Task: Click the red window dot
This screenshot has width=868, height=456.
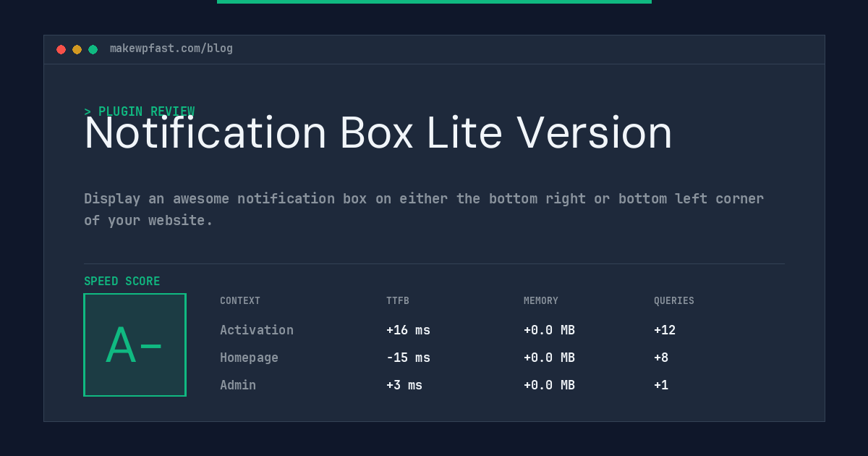Action: click(61, 49)
